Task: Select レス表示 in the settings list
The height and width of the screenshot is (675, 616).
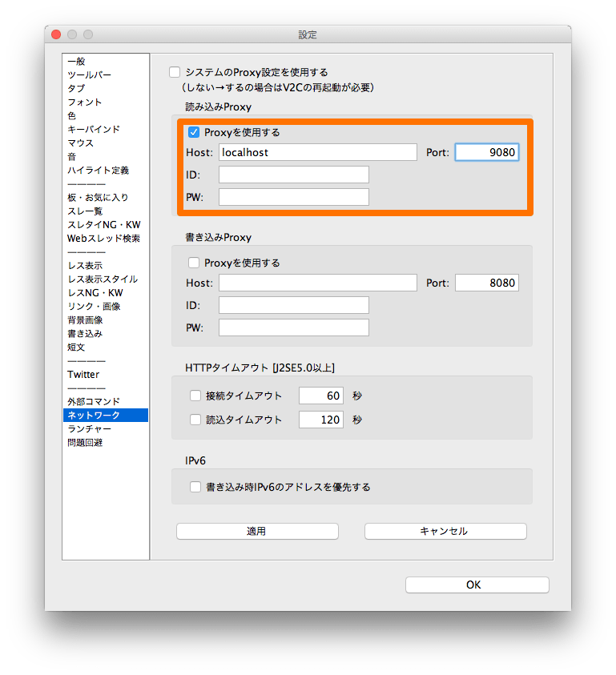Action: pyautogui.click(x=106, y=266)
